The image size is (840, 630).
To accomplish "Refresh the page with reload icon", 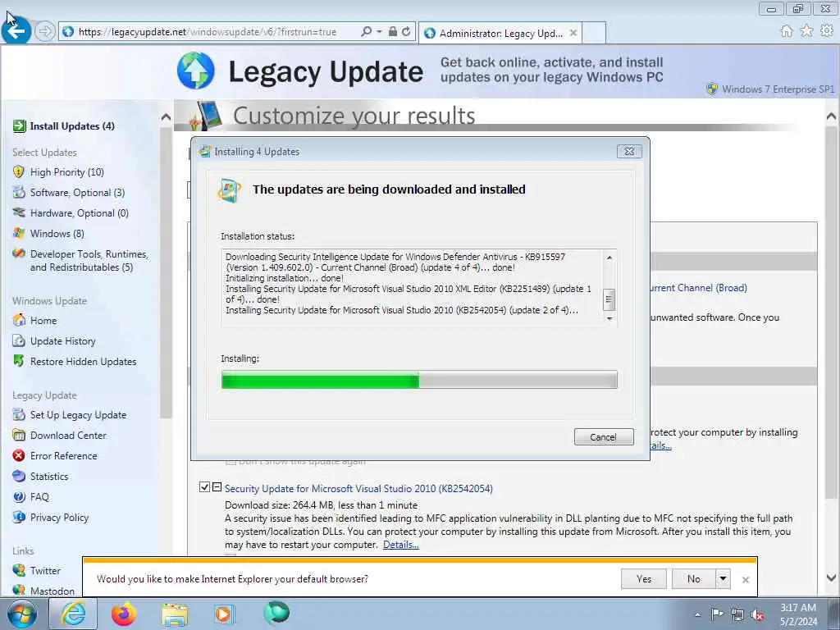I will pos(406,32).
